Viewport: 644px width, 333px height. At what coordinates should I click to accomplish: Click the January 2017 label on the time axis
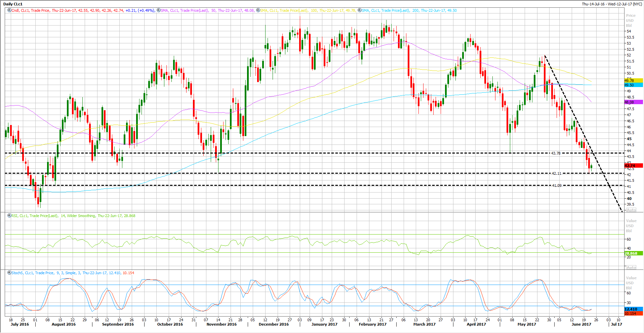[x=324, y=324]
